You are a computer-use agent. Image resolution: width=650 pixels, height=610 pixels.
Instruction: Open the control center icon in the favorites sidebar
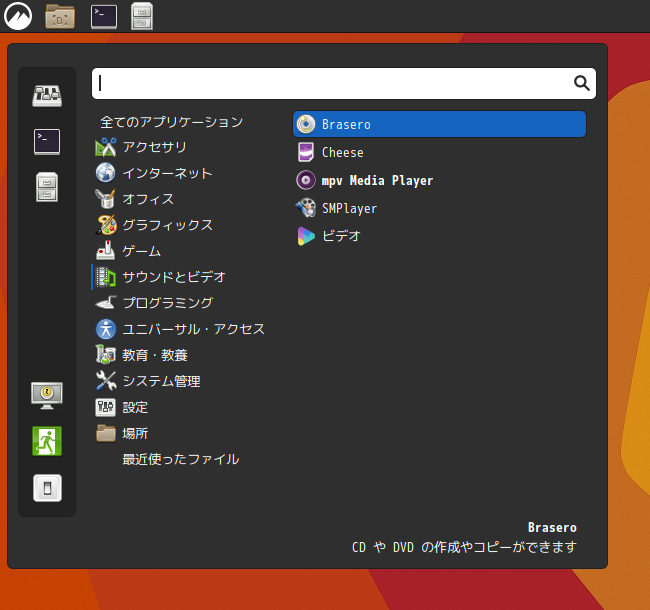tap(47, 96)
